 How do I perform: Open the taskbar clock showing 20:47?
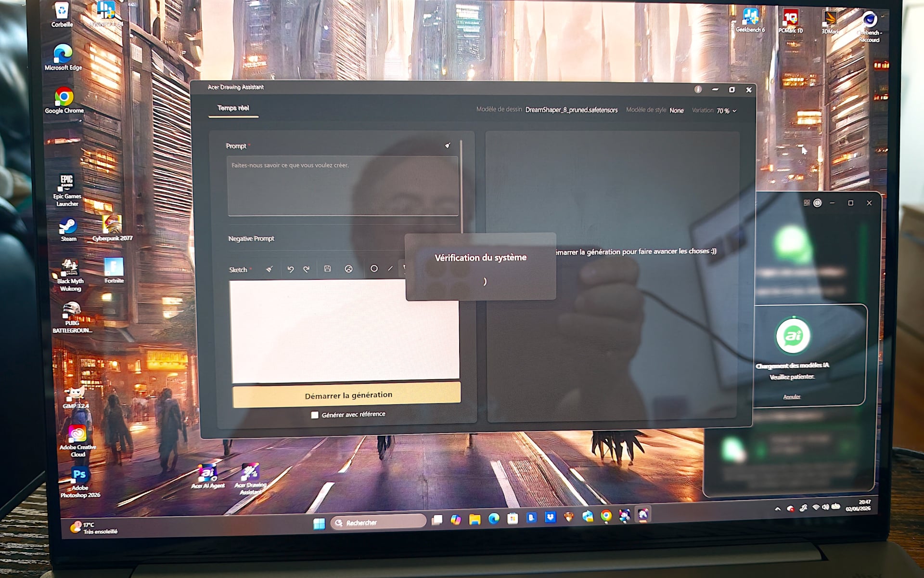click(x=858, y=505)
